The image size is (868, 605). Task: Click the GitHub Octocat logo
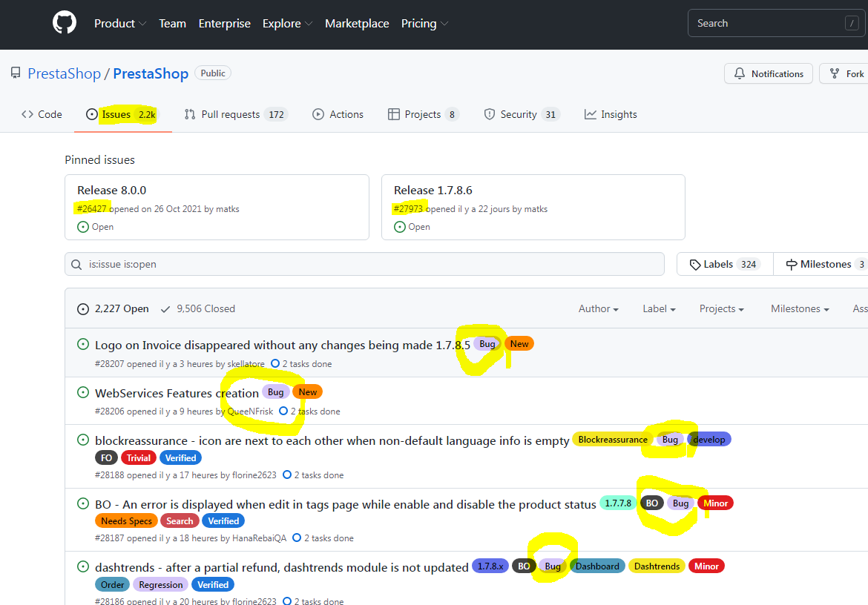click(x=65, y=23)
